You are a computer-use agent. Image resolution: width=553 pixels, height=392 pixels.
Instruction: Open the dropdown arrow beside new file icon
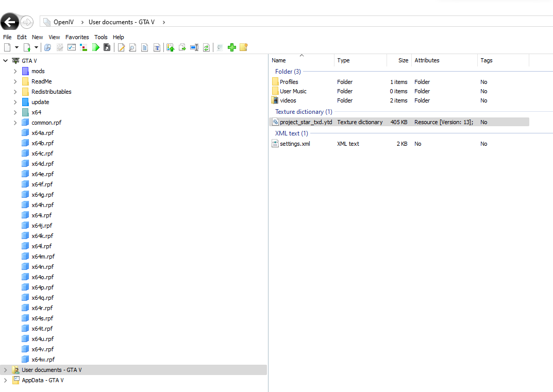point(16,47)
